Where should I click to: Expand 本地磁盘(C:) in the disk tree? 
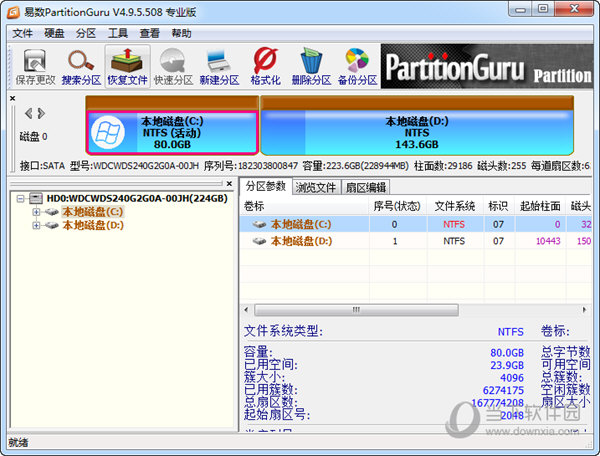36,212
